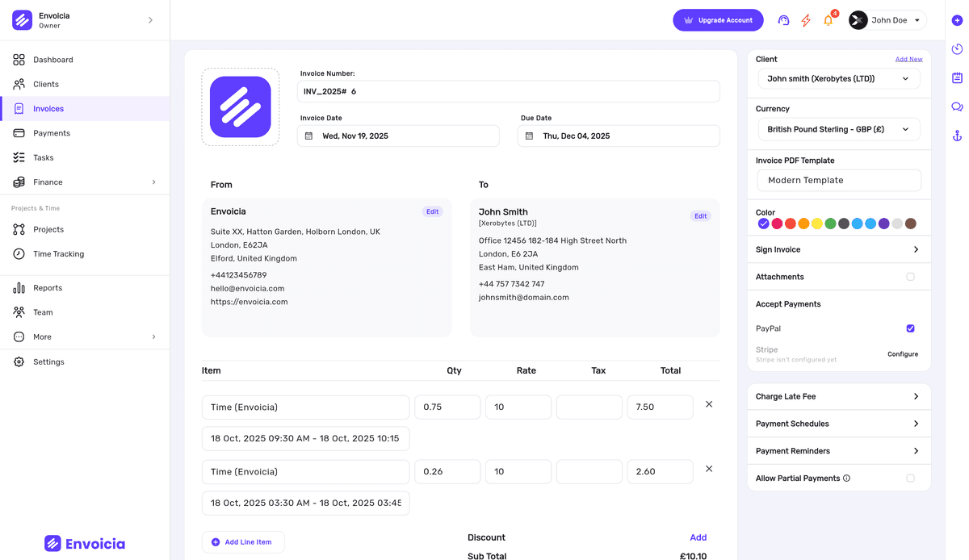This screenshot has height=560, width=969.
Task: Open the chat bubbles icon in the right rail
Action: (957, 106)
